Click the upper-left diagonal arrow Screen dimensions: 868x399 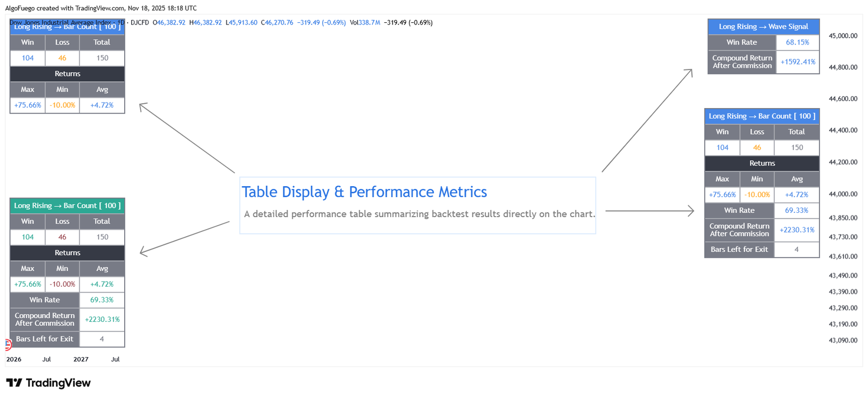point(187,138)
